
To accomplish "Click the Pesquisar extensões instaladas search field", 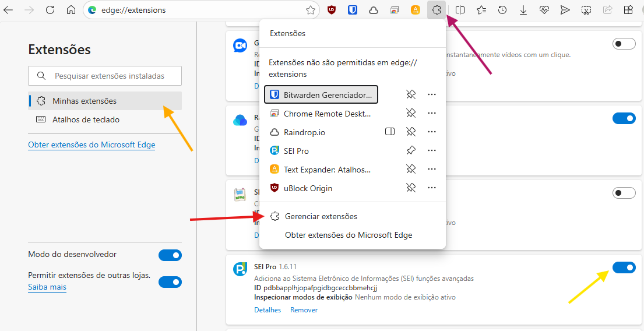I will (x=110, y=76).
